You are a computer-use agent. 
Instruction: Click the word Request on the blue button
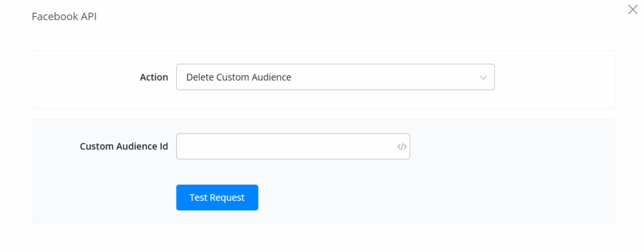[227, 197]
